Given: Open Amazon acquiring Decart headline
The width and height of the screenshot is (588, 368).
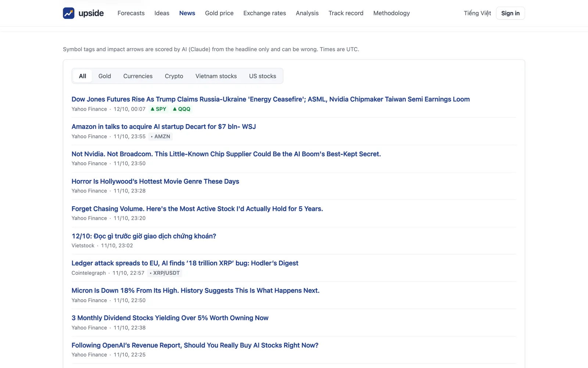Looking at the screenshot, I should click(164, 127).
